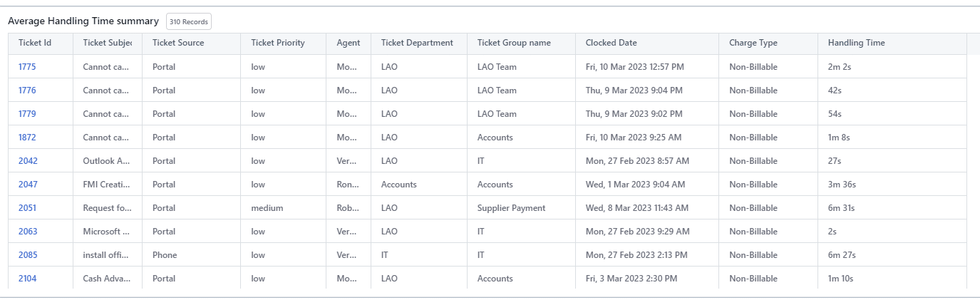Open ticket 2047 link
Screen dimensions: 980x305
click(28, 185)
